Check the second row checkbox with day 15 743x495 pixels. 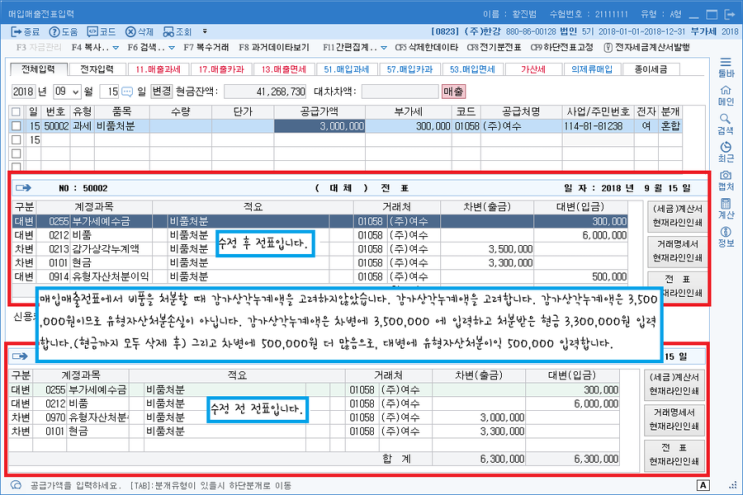16,140
